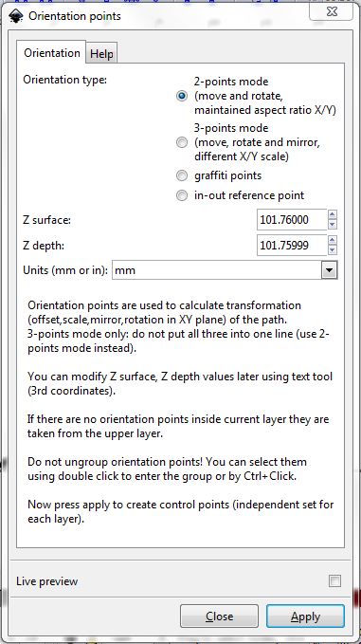The image size is (361, 644).
Task: Click the Z surface input field
Action: [x=292, y=220]
